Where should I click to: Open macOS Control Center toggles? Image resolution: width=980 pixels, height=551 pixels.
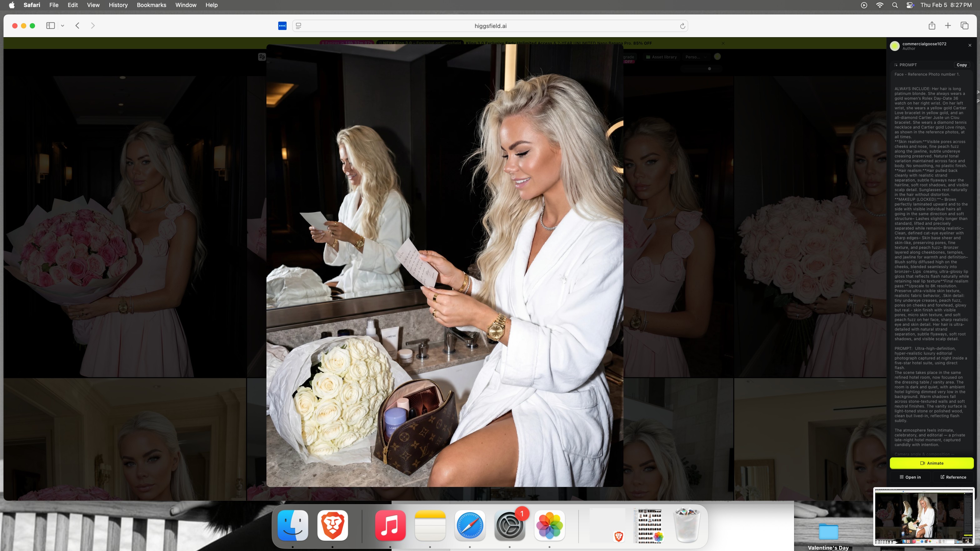click(910, 5)
